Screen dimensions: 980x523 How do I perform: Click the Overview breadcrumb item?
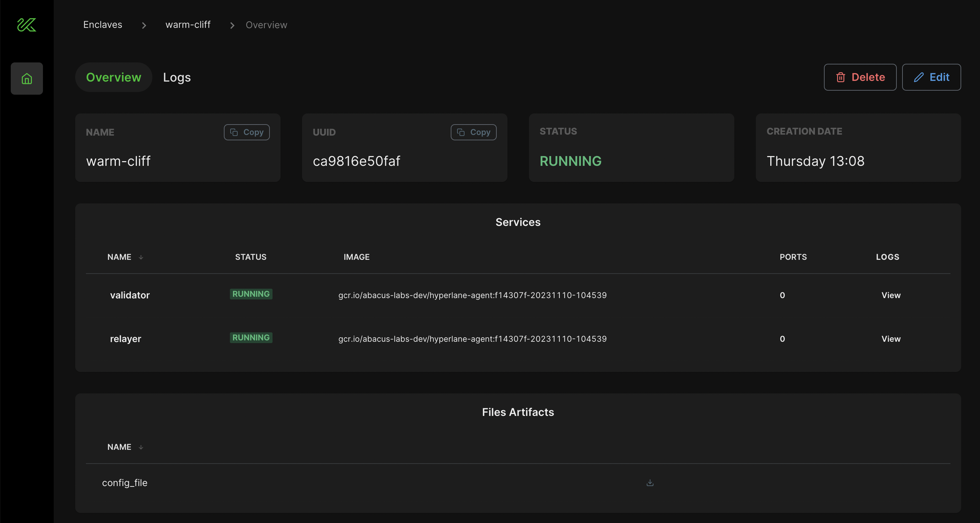tap(266, 25)
